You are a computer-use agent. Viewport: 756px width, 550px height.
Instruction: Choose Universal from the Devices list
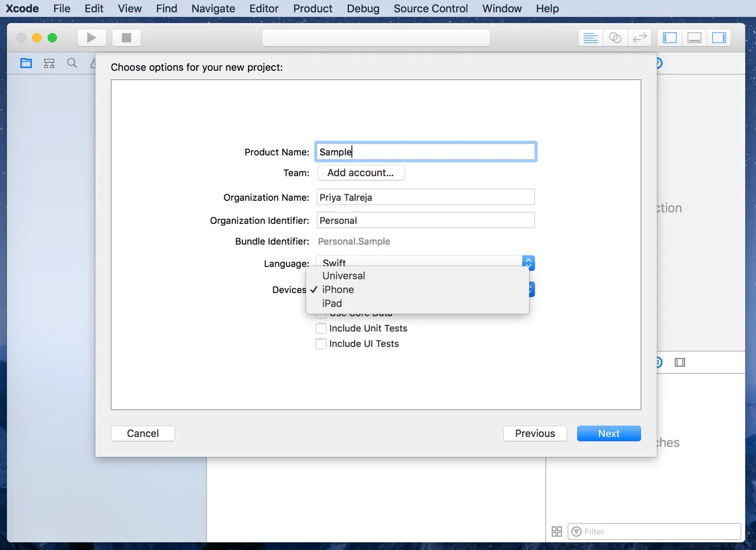pos(417,276)
